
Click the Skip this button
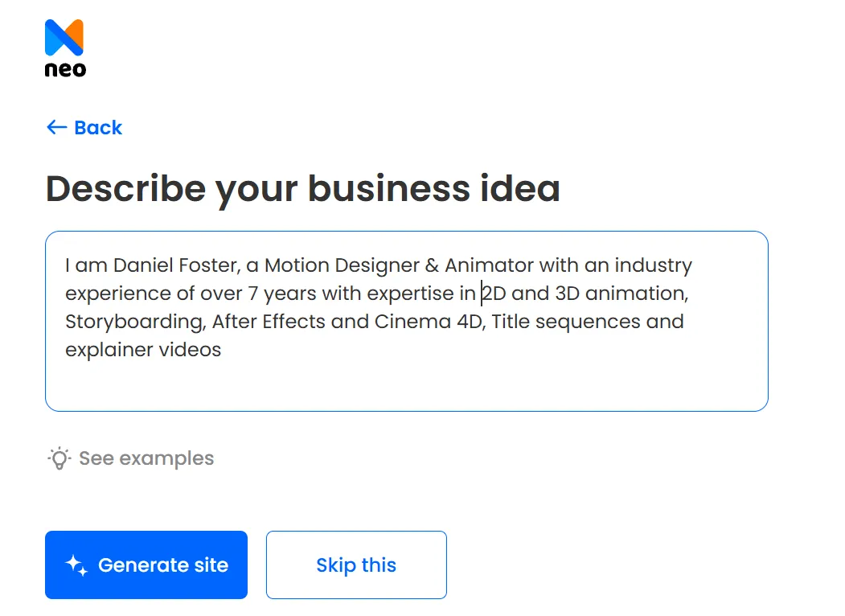point(356,565)
